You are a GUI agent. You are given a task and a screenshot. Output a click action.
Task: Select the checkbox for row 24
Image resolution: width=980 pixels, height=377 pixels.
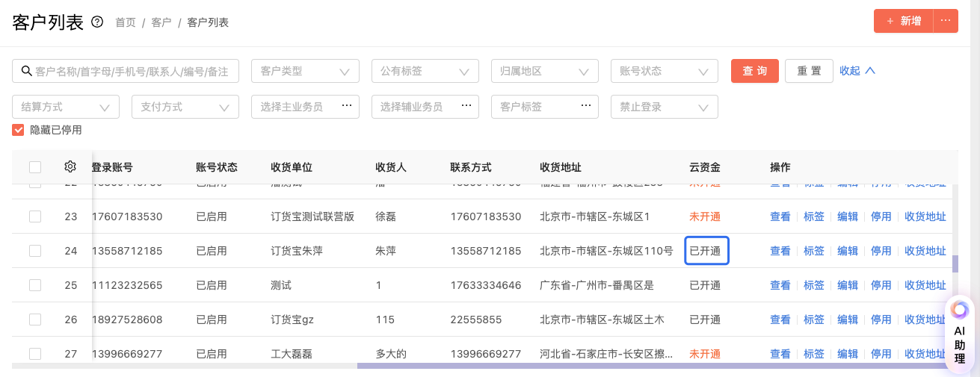(x=35, y=251)
